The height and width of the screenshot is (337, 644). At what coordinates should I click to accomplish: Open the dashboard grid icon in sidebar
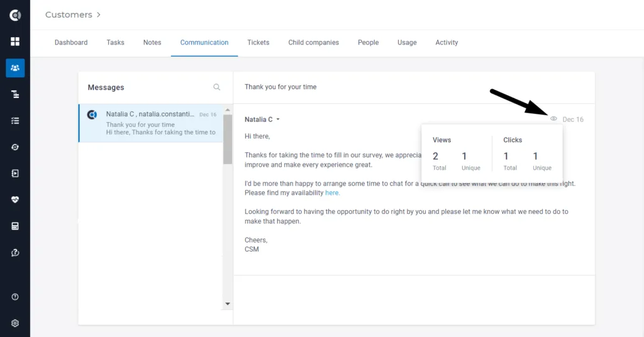15,41
